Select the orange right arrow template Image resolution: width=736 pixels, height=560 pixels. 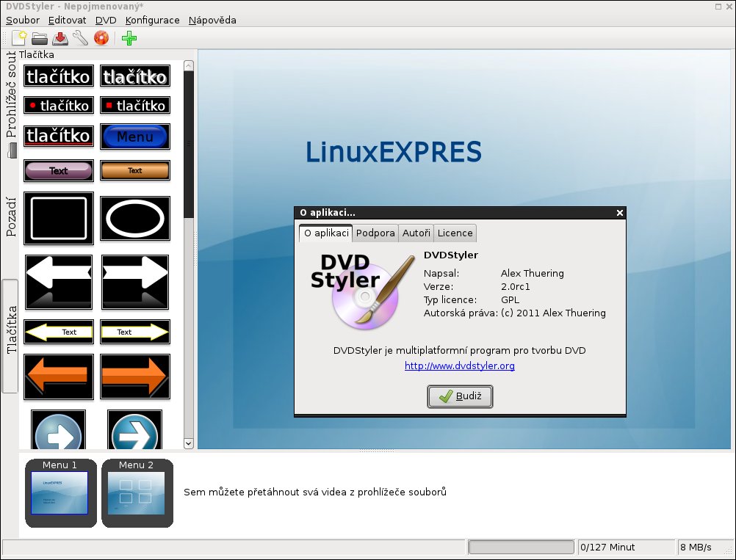135,377
